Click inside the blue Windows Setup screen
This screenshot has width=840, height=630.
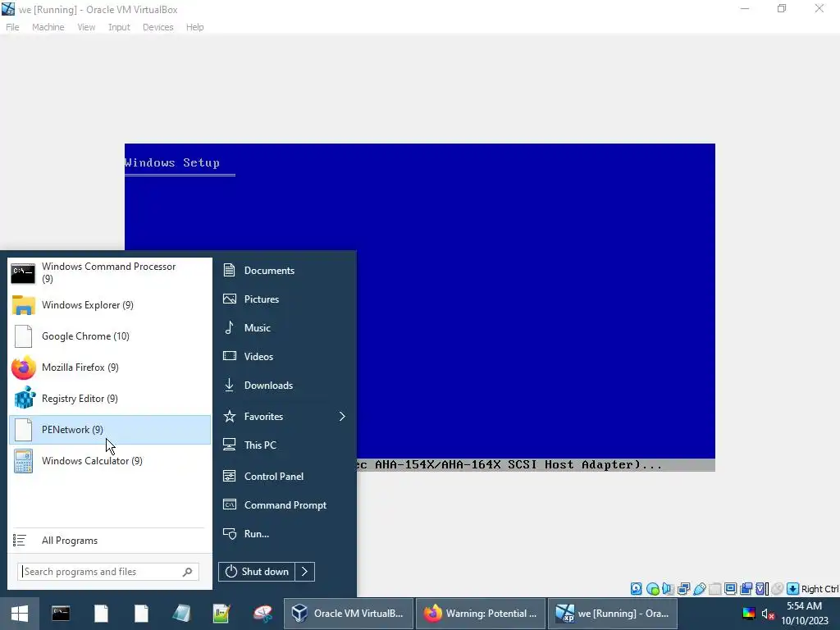click(420, 300)
